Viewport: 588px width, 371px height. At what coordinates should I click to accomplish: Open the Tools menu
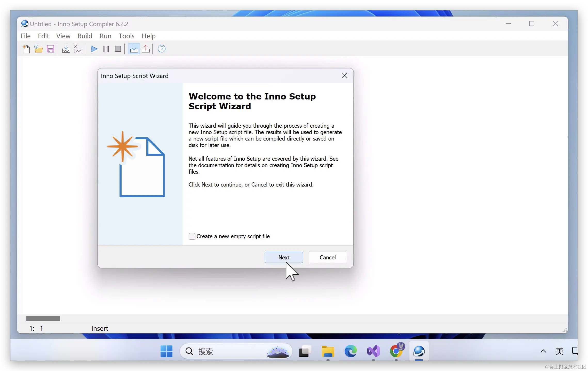pyautogui.click(x=126, y=36)
